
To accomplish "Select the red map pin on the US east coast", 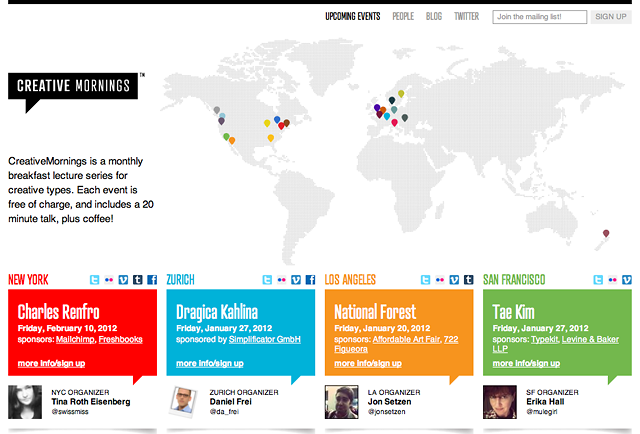I will pyautogui.click(x=281, y=126).
